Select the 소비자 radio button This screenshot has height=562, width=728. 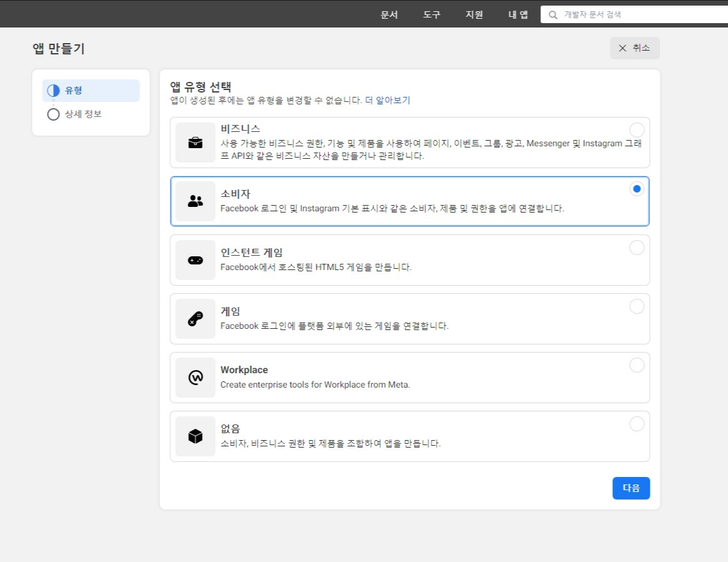coord(637,189)
